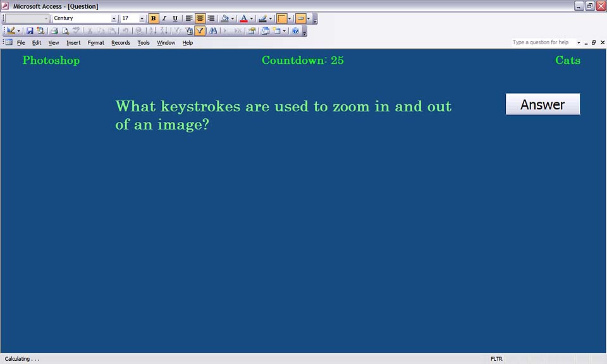Open the Edit menu
Image resolution: width=607 pixels, height=364 pixels.
tap(37, 42)
